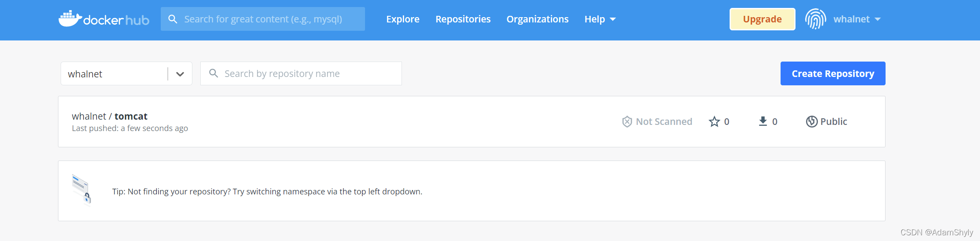Open the whalnet account dropdown
This screenshot has width=980, height=241.
tap(857, 19)
